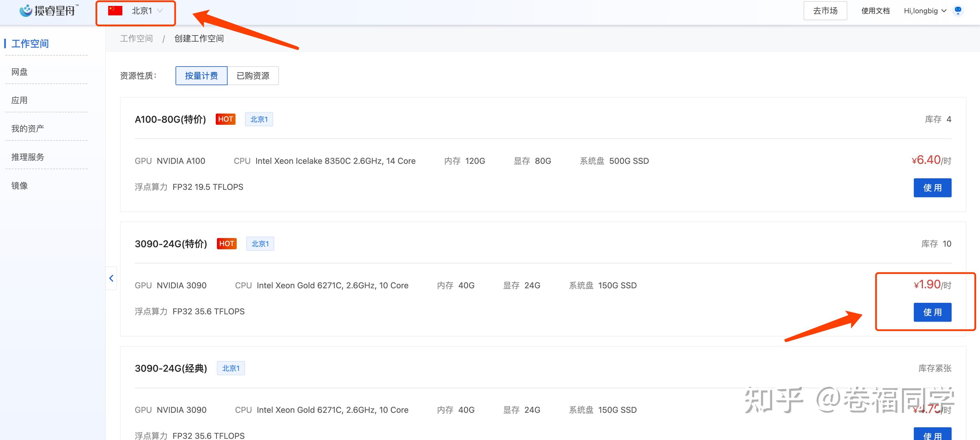Open 网盘 in sidebar
980x440 pixels.
coord(20,72)
